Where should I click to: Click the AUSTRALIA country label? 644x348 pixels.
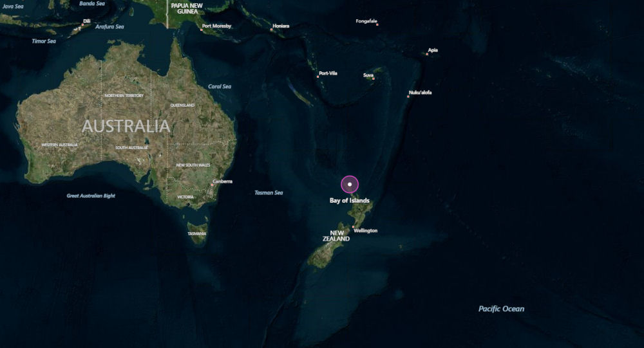[x=126, y=126]
